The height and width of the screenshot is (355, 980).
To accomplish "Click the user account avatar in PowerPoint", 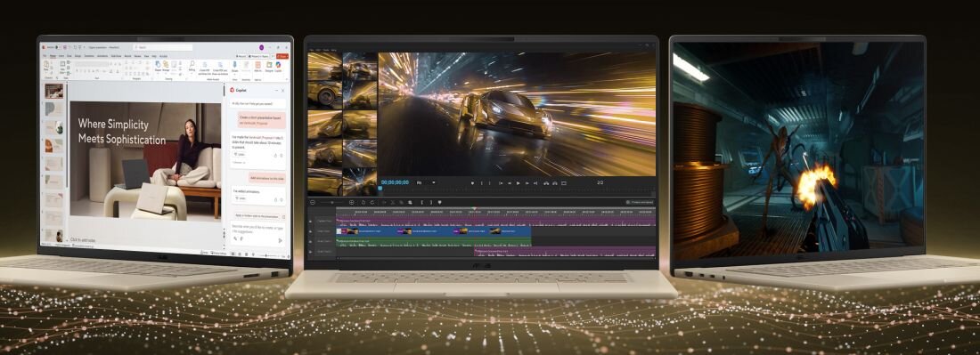I will (261, 47).
